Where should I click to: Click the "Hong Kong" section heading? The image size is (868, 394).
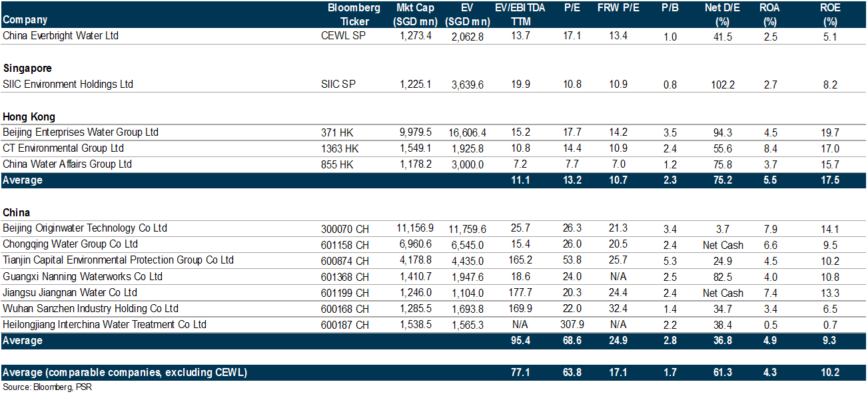(x=29, y=117)
